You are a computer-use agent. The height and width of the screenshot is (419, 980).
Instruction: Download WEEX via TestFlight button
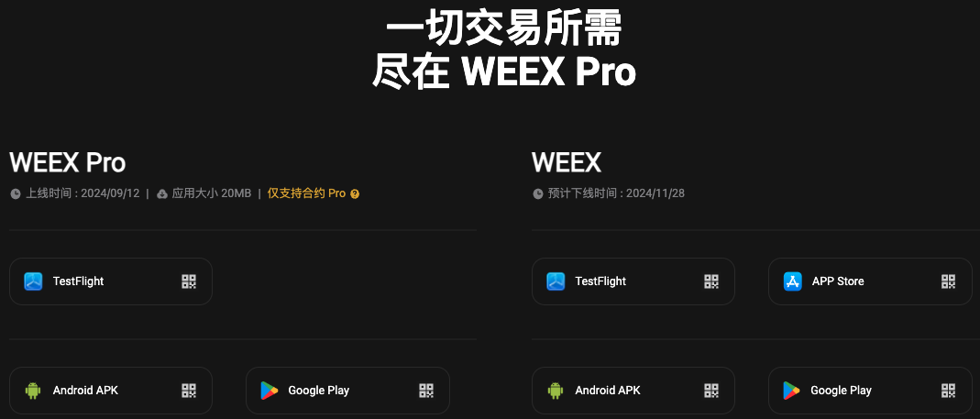click(x=633, y=281)
